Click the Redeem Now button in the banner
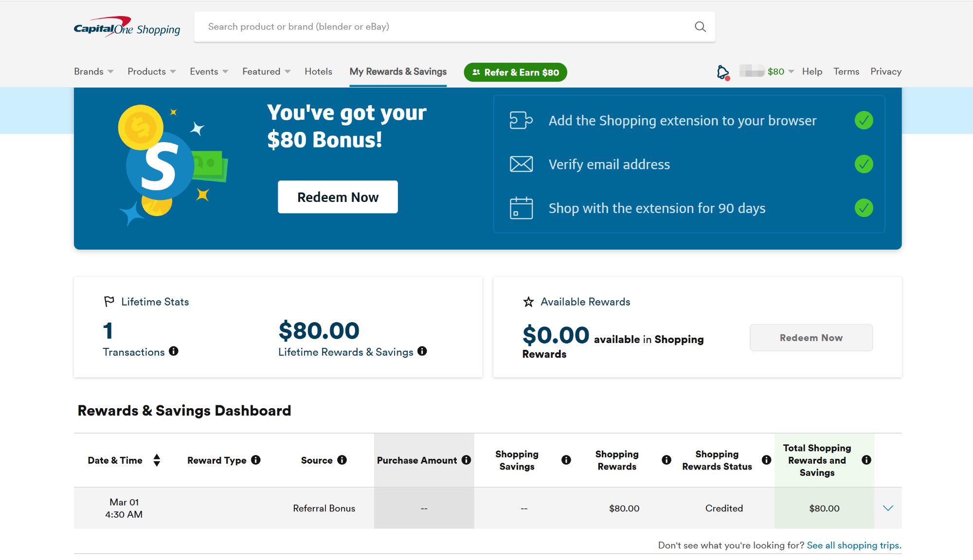This screenshot has height=560, width=973. click(337, 197)
